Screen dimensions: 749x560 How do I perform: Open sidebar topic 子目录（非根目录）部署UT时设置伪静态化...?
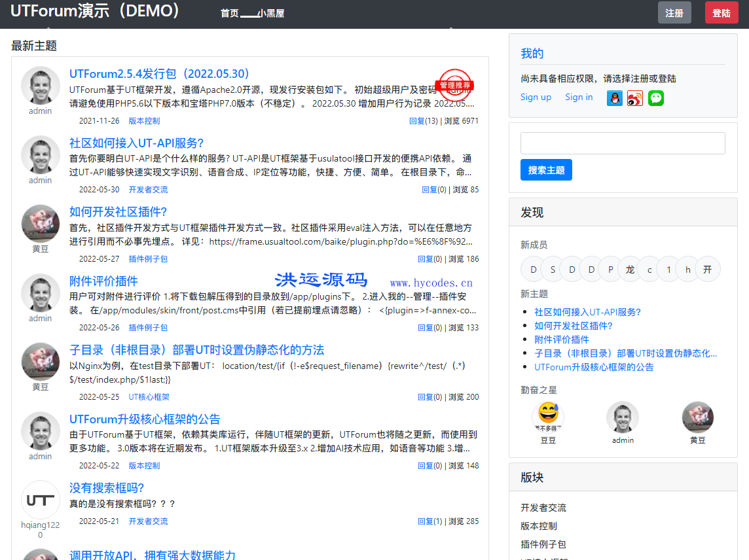click(626, 353)
